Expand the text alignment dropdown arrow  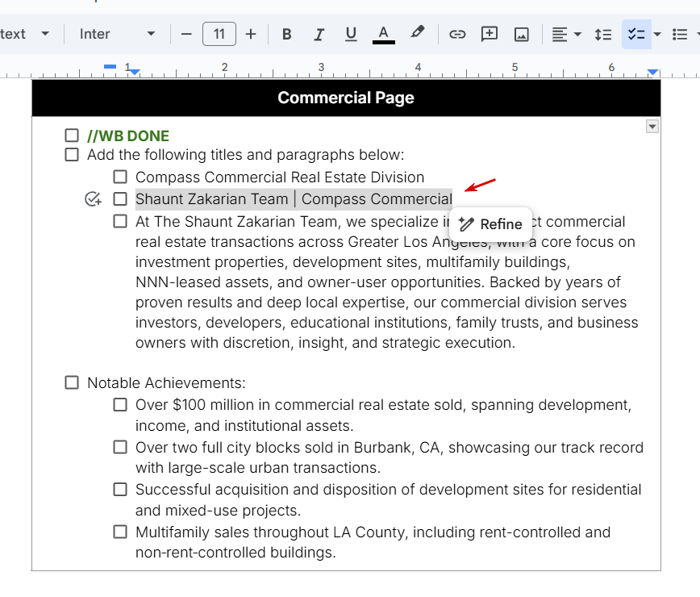pos(577,35)
